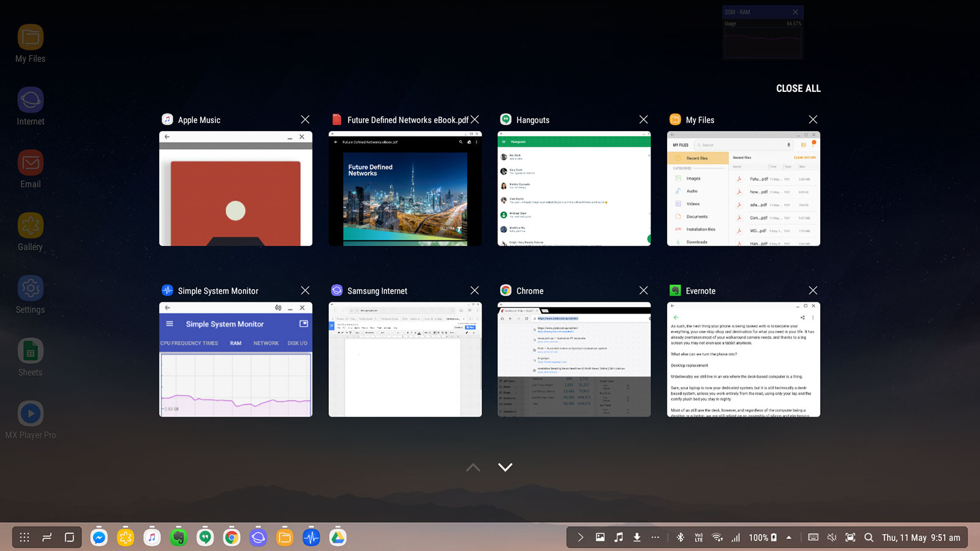Dismiss the Samsung Internet recent card
The image size is (980, 551).
[475, 290]
